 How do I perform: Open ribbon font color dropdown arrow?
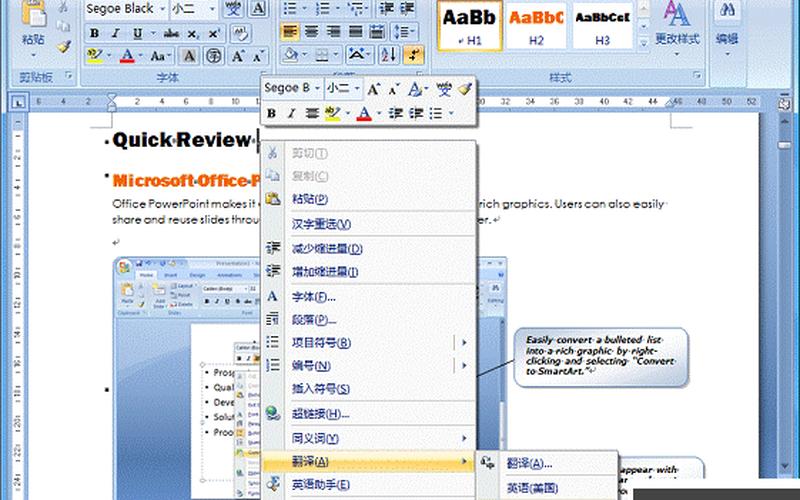141,56
